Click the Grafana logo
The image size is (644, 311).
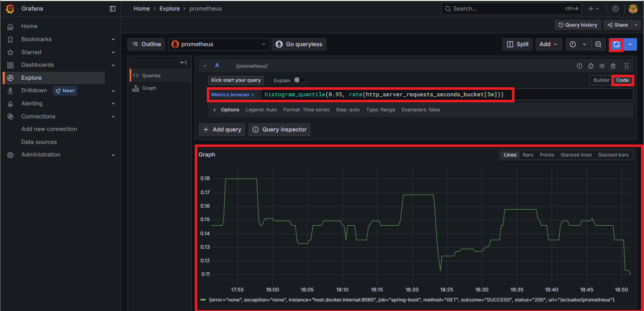[10, 9]
